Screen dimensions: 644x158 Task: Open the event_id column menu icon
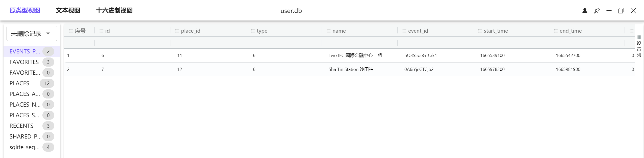tap(404, 31)
